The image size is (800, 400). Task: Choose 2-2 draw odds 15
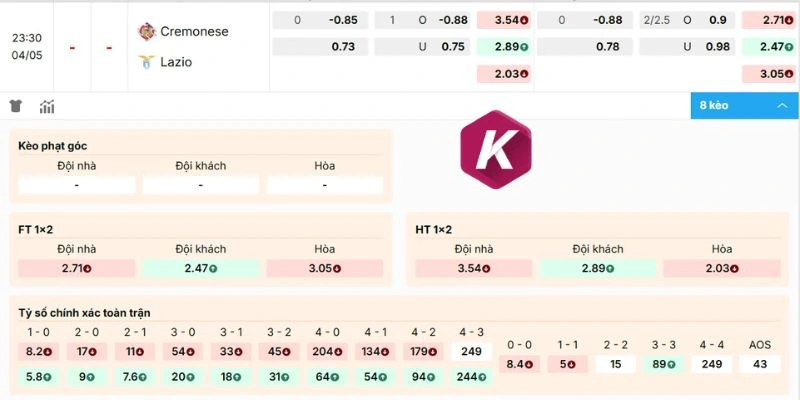pyautogui.click(x=615, y=364)
